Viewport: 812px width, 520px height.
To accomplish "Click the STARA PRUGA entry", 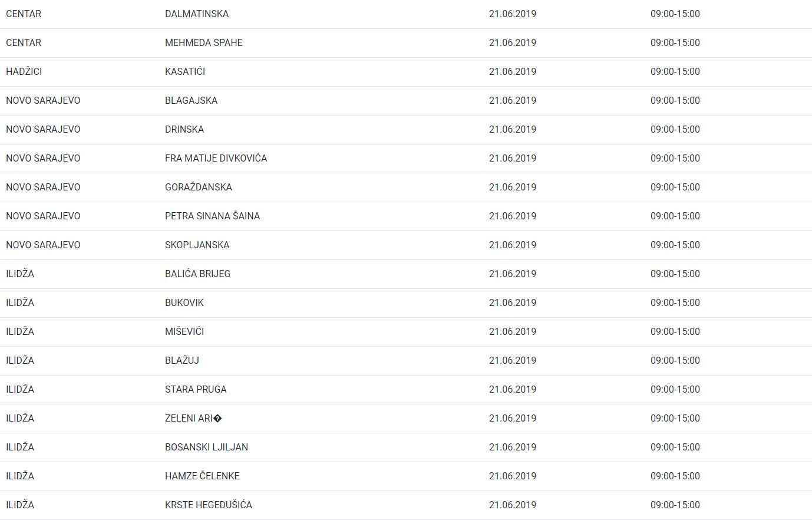I will pos(196,389).
